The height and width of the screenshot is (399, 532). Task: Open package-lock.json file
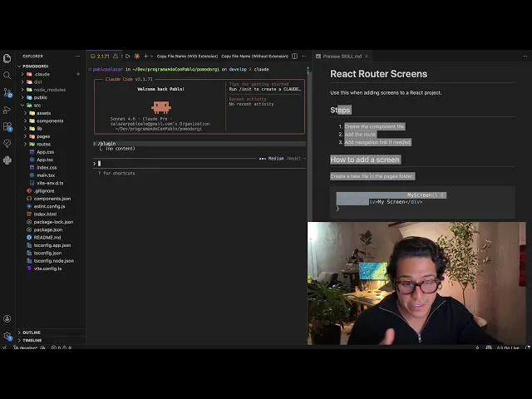[51, 222]
